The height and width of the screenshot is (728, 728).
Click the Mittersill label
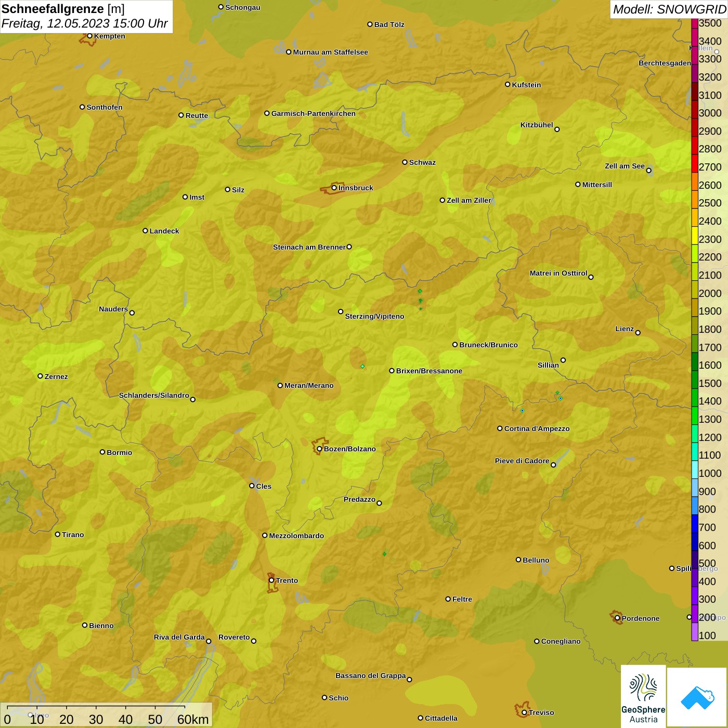[597, 185]
